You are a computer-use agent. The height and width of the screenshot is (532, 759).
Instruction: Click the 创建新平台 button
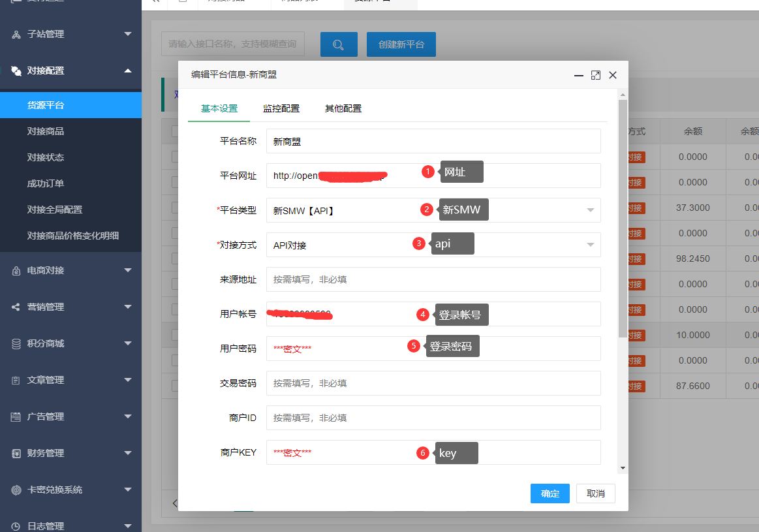tap(401, 44)
